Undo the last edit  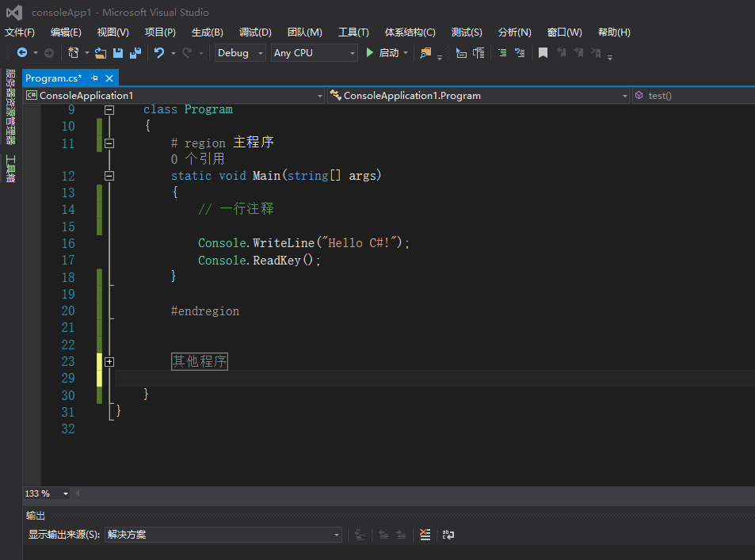click(x=159, y=52)
